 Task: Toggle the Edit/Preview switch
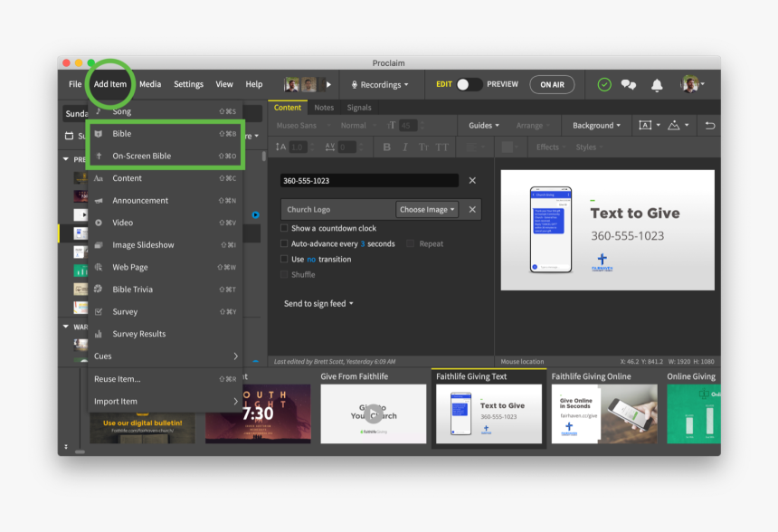[x=469, y=84]
